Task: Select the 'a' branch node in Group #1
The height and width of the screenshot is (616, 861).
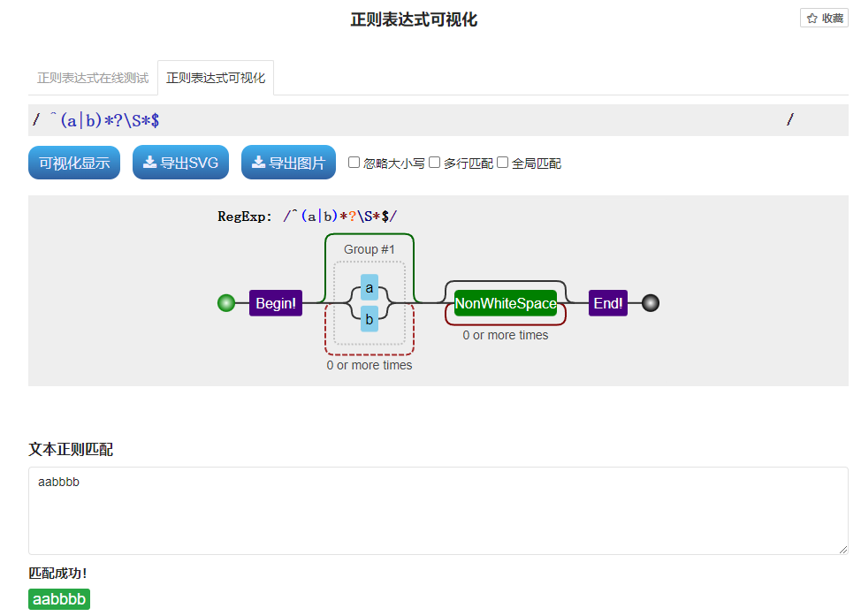Action: tap(369, 287)
